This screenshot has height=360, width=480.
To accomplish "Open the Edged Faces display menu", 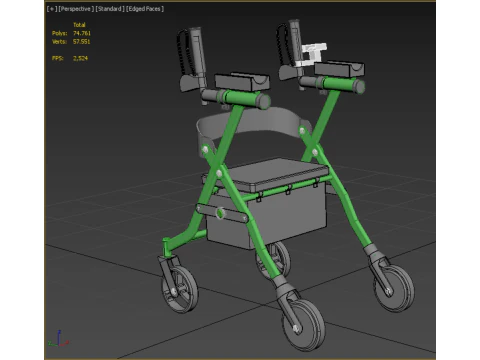I will [145, 9].
